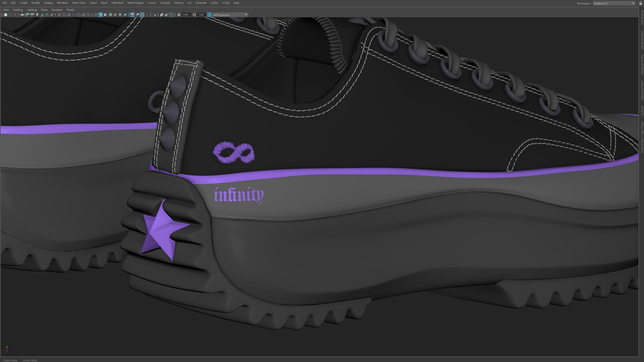Open the sRGB gamma dropdown

point(246,15)
